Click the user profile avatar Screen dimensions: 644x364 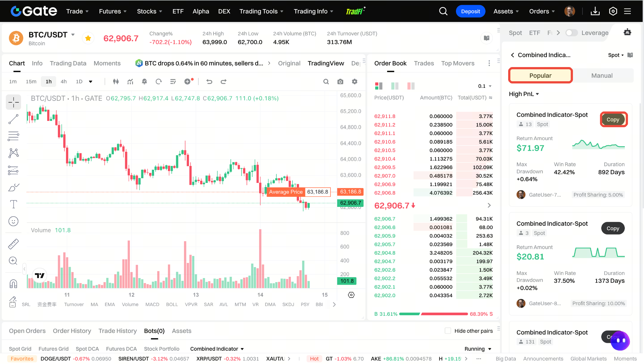pyautogui.click(x=570, y=11)
